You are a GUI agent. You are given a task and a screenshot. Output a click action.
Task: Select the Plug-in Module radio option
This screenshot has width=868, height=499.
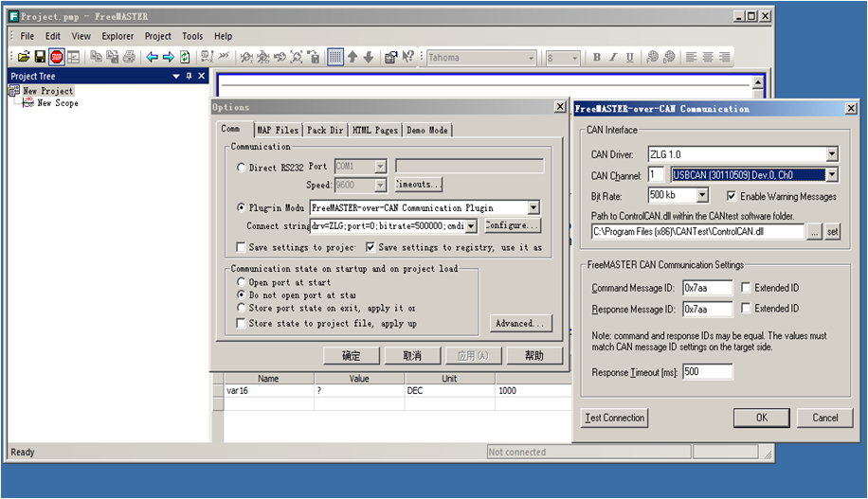click(x=241, y=208)
